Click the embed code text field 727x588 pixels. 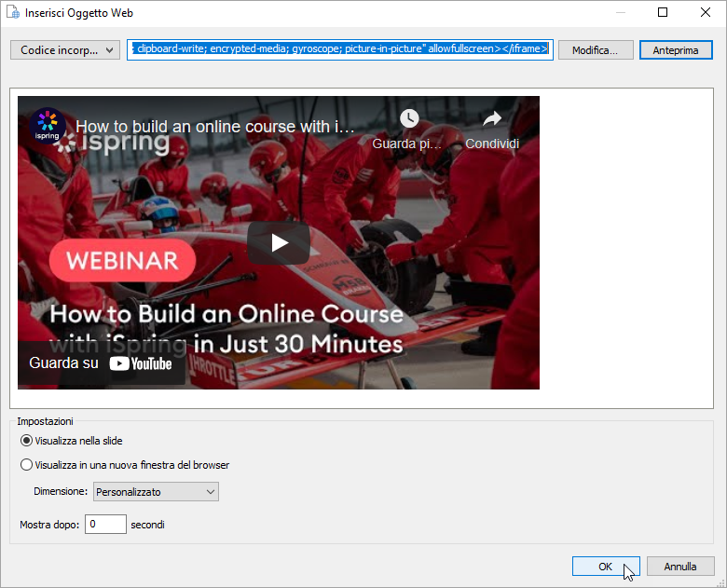[340, 49]
